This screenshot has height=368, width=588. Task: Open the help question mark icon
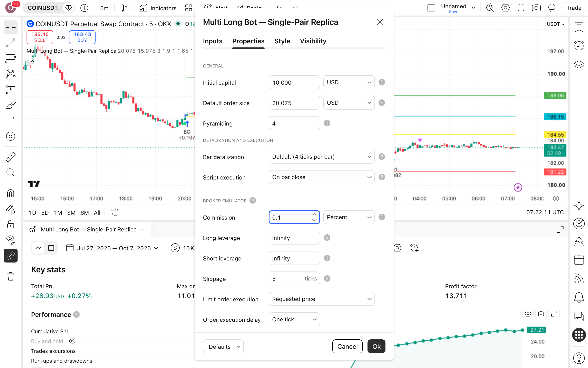pyautogui.click(x=579, y=358)
